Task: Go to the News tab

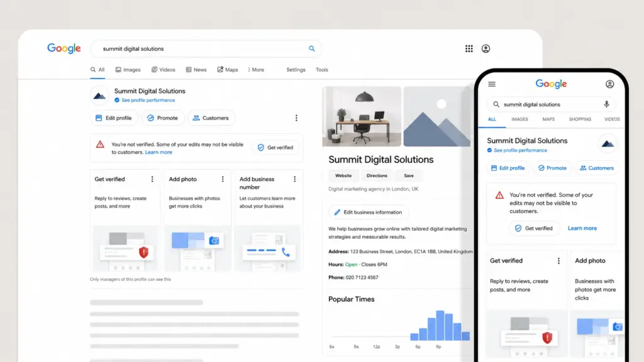Action: point(196,70)
